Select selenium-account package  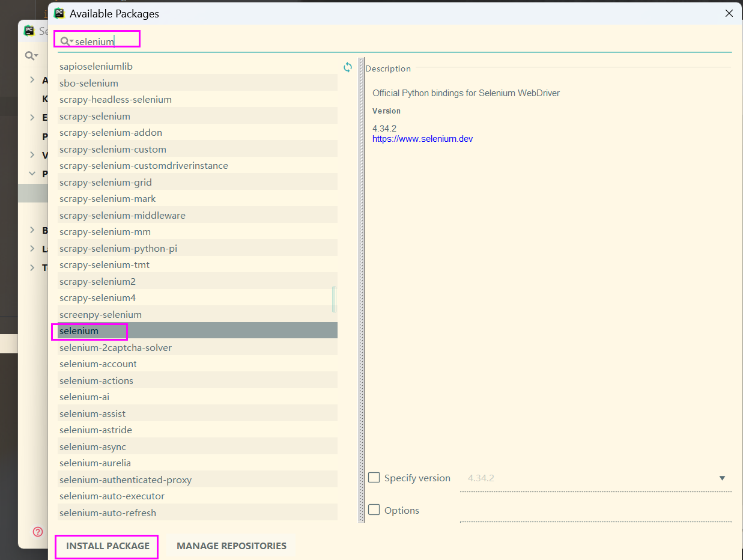(198, 364)
